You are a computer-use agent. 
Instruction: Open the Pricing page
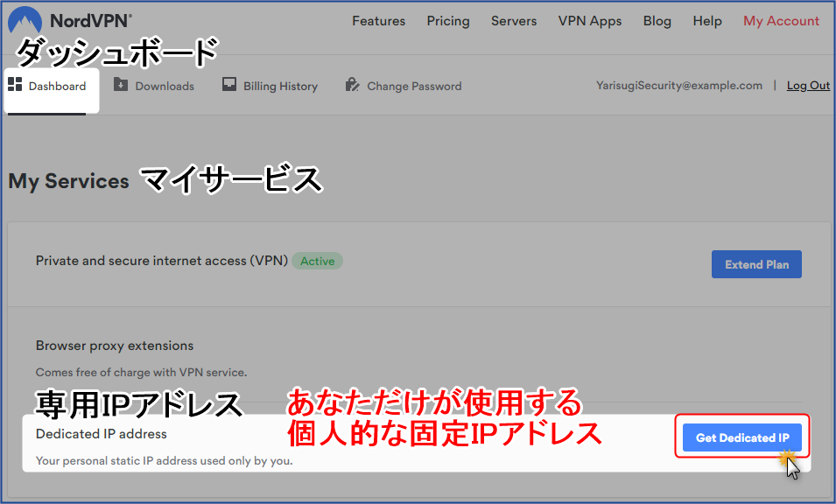[448, 21]
